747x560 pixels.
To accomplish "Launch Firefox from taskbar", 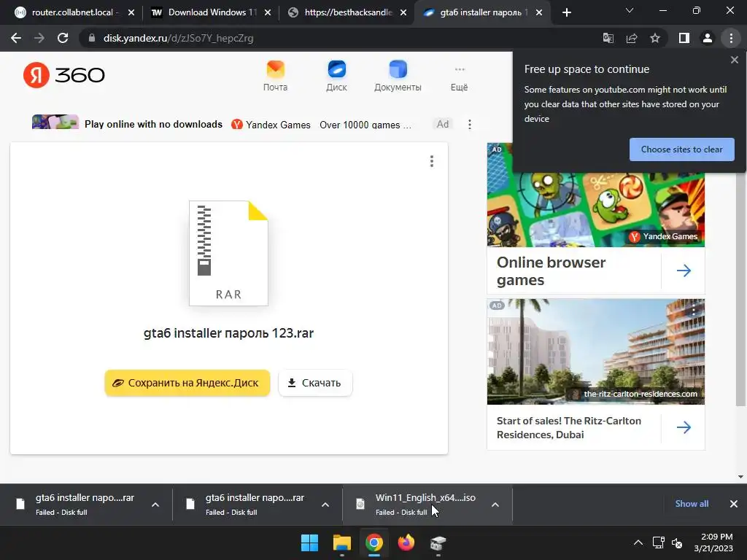I will click(406, 542).
